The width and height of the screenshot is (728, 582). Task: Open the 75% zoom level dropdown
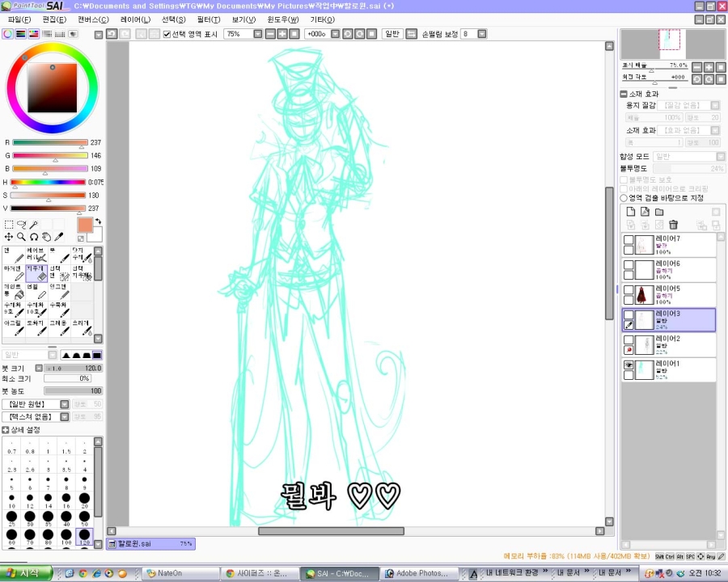258,34
